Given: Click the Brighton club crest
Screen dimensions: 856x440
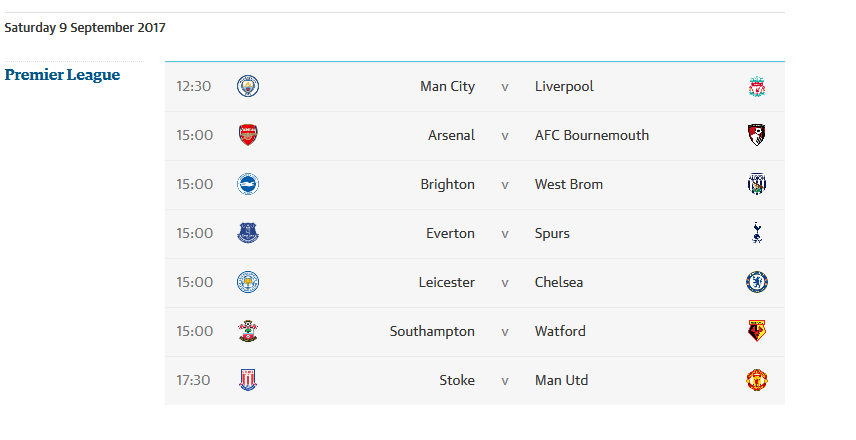Looking at the screenshot, I should coord(247,185).
